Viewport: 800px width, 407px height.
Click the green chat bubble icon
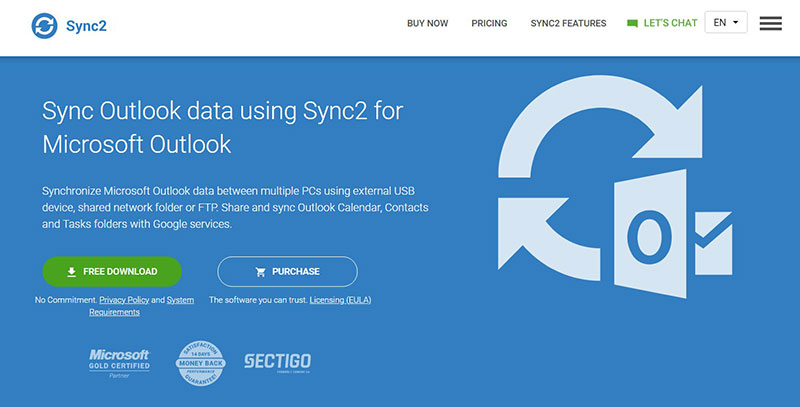click(x=632, y=23)
